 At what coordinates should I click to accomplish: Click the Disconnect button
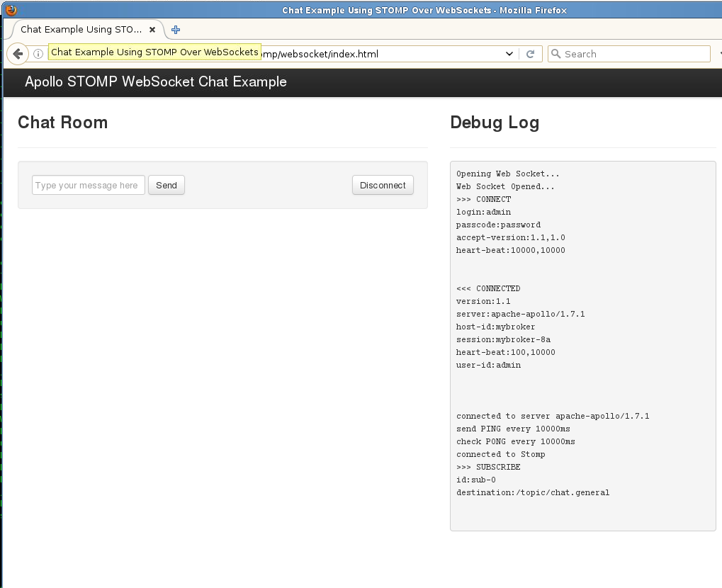tap(383, 185)
